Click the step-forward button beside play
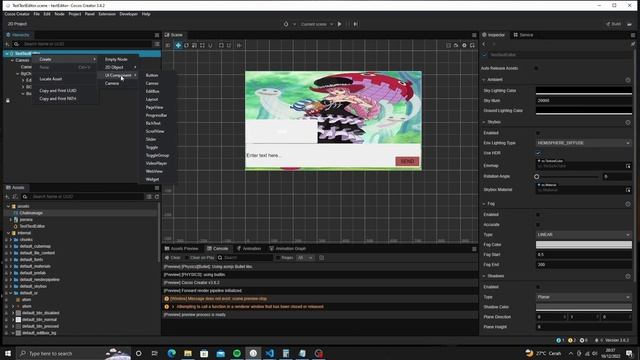640x360 pixels. [x=356, y=24]
